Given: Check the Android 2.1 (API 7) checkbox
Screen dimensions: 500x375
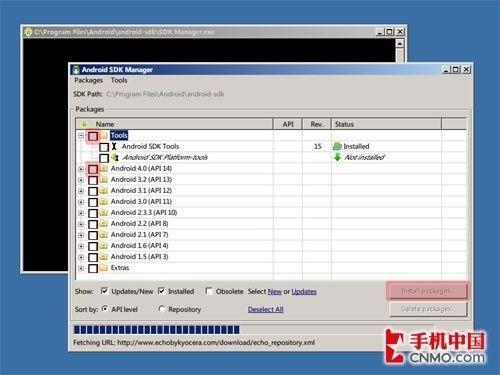Looking at the screenshot, I should coord(93,235).
